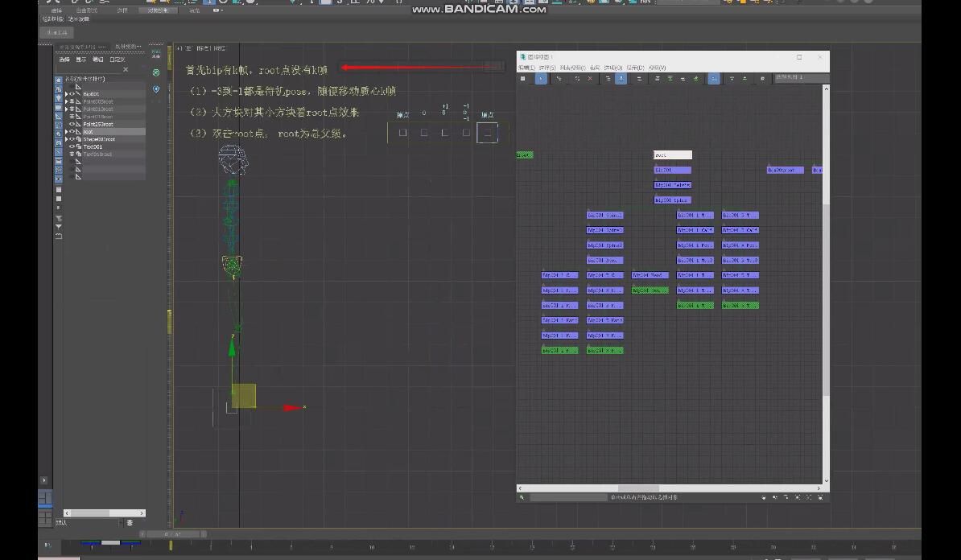961x560 pixels.
Task: Toggle Always Arrange in Schematic View
Action: click(639, 78)
